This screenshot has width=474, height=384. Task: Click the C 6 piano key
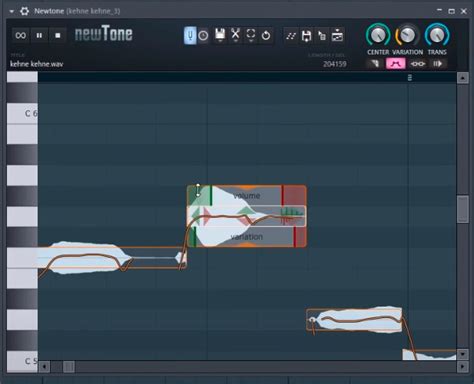[22, 113]
